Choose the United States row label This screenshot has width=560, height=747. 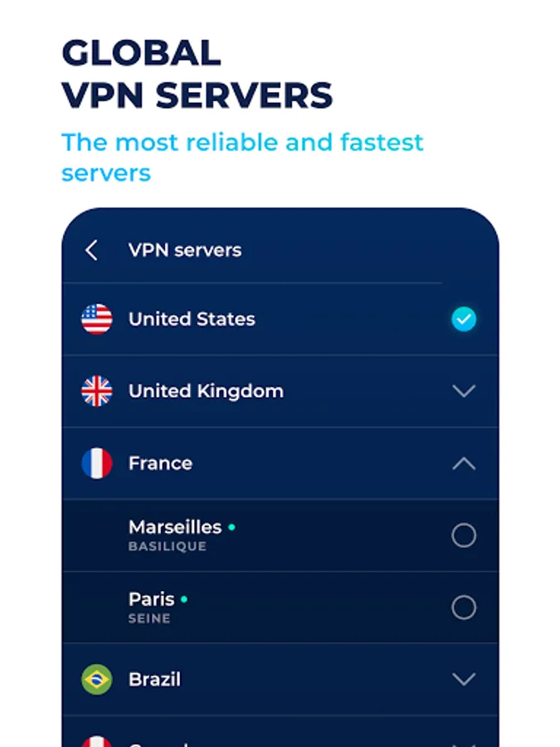point(192,320)
